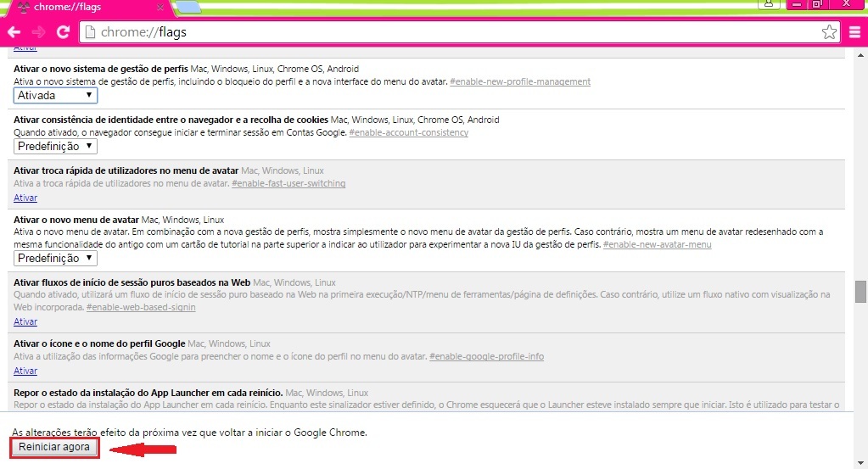
Task: Open the 'Ativada' dropdown for profile management
Action: [55, 95]
